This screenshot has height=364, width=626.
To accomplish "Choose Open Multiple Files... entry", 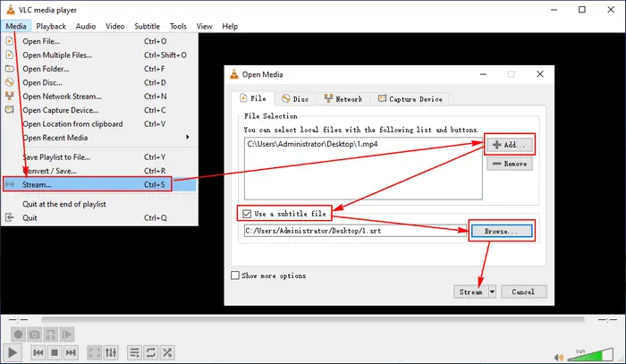I will point(100,55).
